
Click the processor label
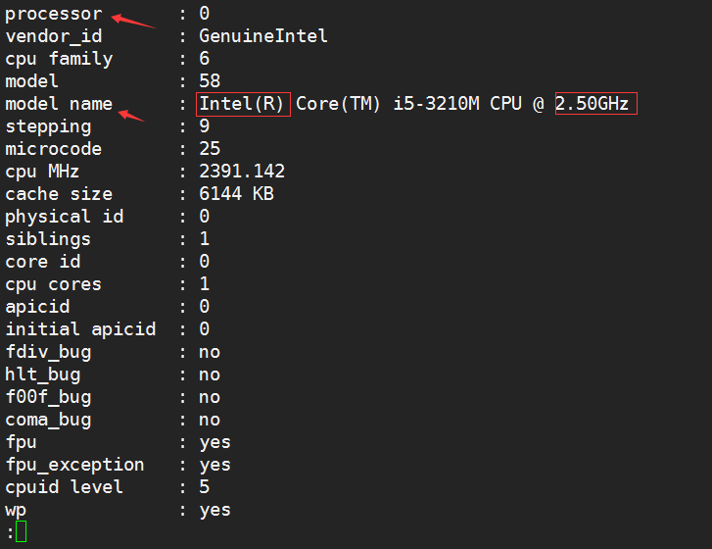(54, 15)
